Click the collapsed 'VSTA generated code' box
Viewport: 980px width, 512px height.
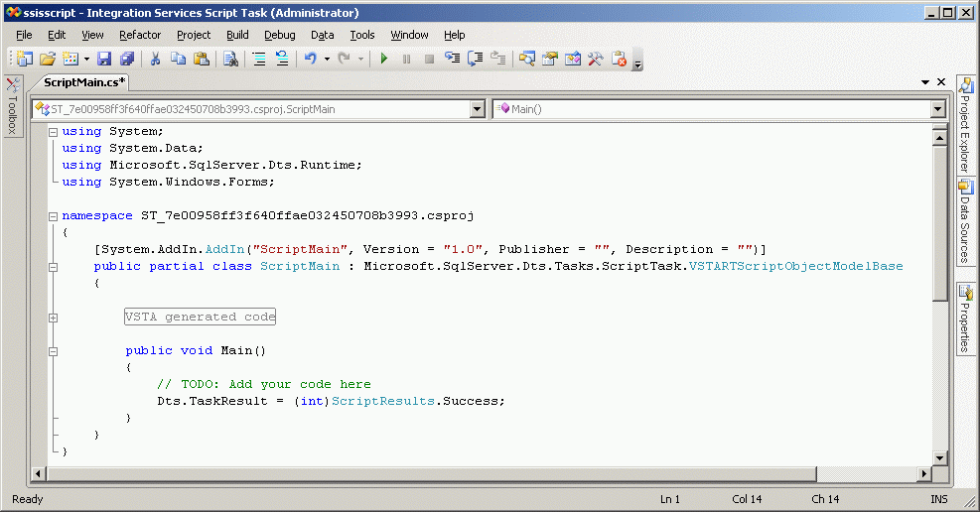(x=200, y=317)
